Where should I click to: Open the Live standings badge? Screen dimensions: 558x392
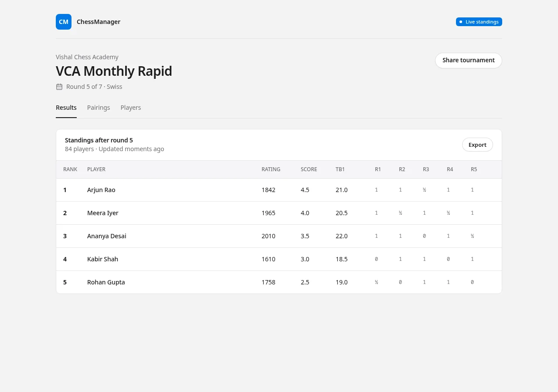click(479, 22)
